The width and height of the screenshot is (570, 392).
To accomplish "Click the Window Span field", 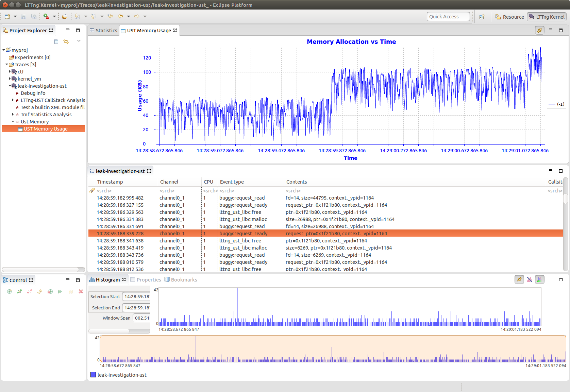I will pyautogui.click(x=141, y=318).
